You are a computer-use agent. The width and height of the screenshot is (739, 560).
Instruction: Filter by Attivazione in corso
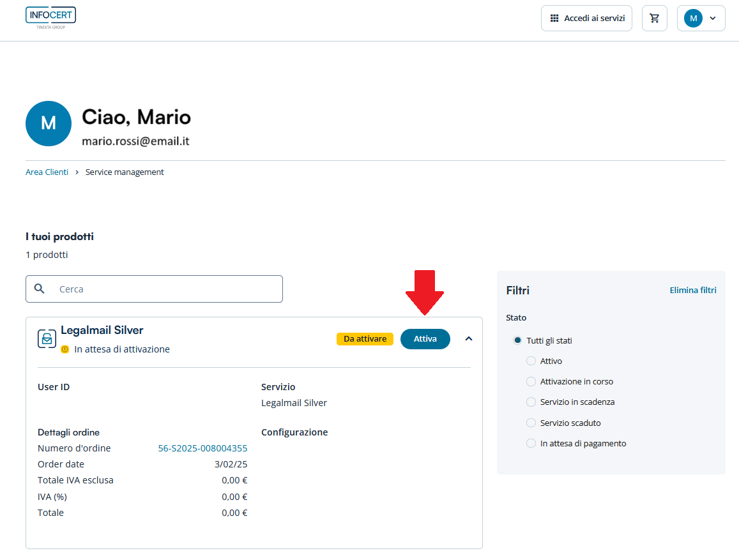(x=531, y=381)
